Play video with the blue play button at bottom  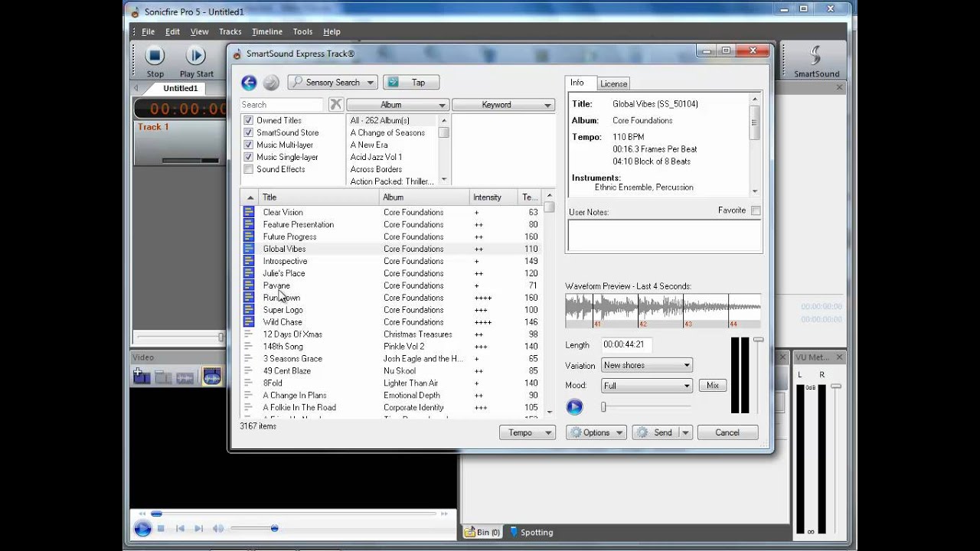[x=142, y=528]
